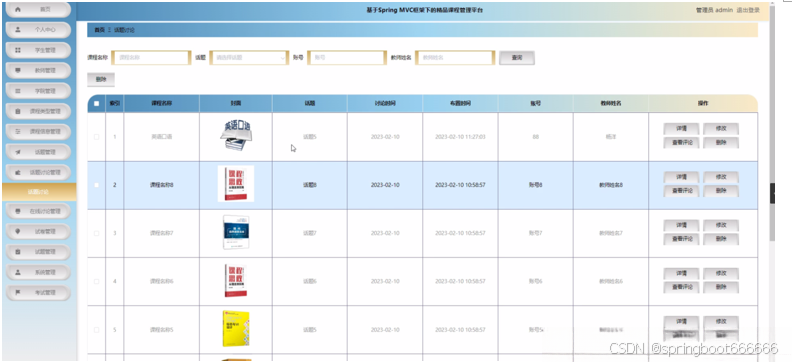Click 修改 for the 课程名称8 row
Viewport: 792px width, 362px height.
click(x=721, y=177)
